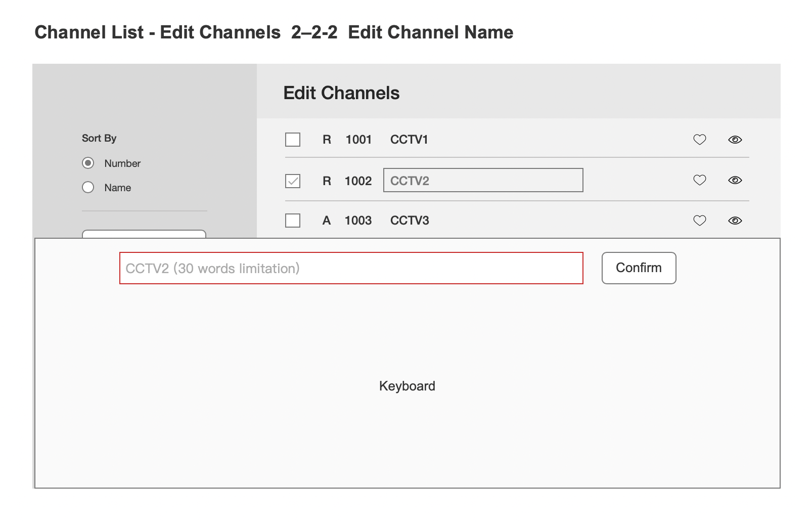Viewport: 812px width, 523px height.
Task: Click the CCTV1 channel name
Action: 409,140
